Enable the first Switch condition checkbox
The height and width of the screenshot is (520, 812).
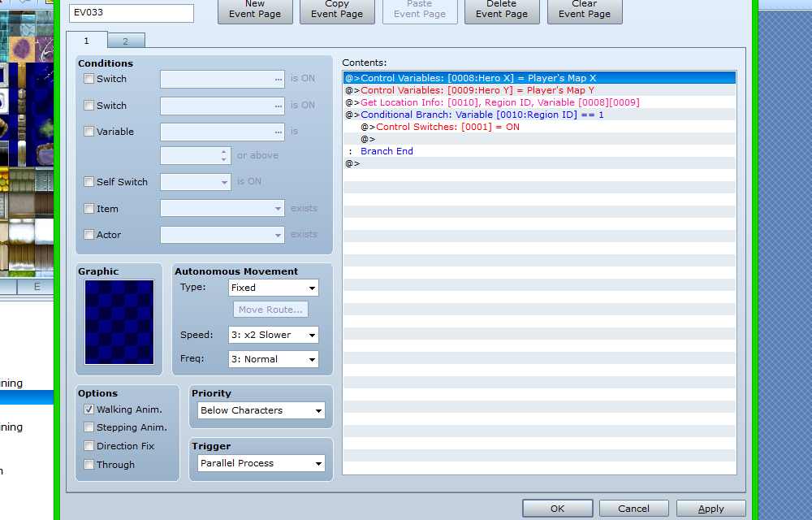coord(89,79)
